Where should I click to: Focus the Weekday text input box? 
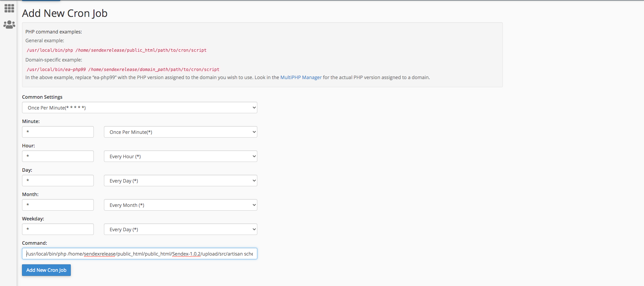(58, 229)
